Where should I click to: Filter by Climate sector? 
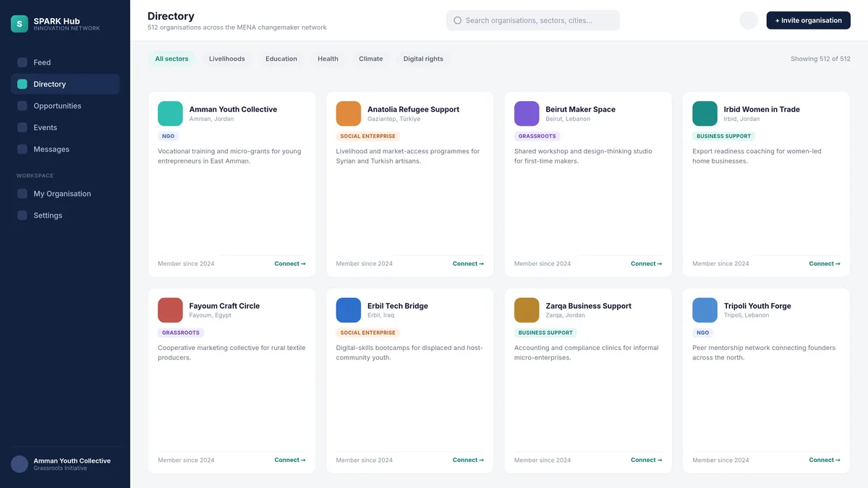tap(371, 59)
